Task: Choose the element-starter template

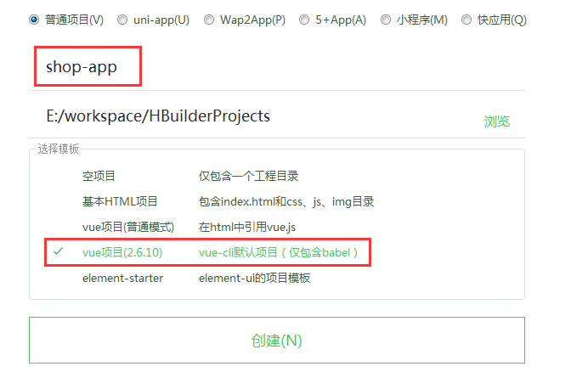Action: coord(122,279)
